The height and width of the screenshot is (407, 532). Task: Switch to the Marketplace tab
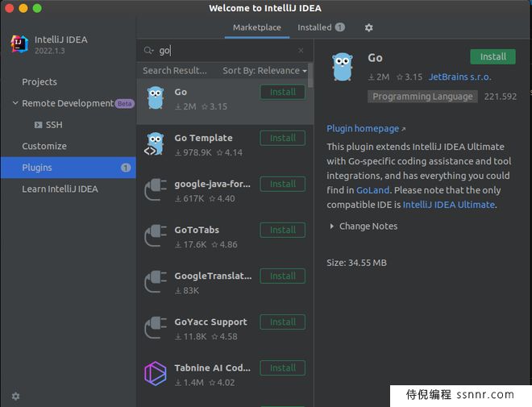(x=257, y=27)
